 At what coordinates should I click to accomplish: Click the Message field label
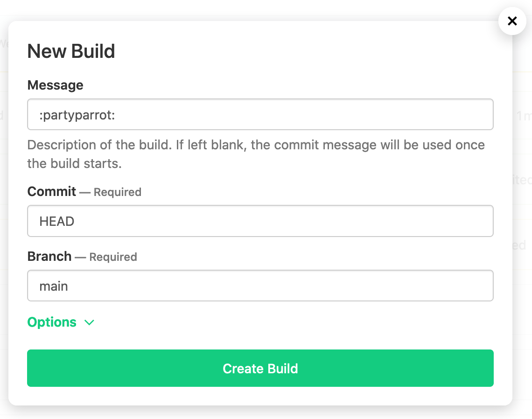[x=56, y=85]
